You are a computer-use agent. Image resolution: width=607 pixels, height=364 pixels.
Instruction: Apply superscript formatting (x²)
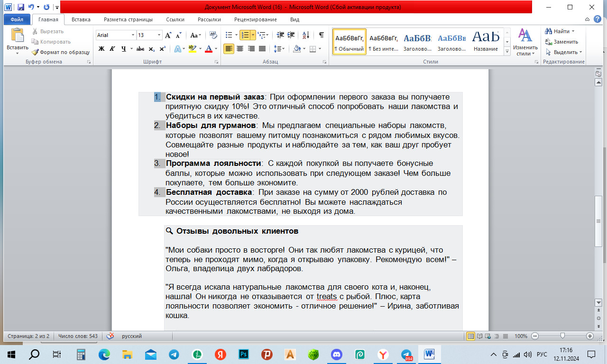coord(162,49)
